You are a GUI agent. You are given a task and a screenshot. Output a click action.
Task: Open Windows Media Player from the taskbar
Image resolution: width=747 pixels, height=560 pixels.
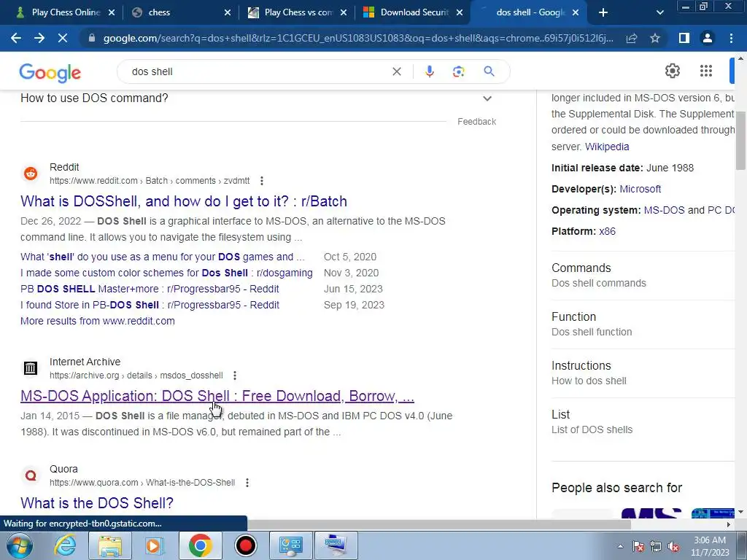pos(155,545)
